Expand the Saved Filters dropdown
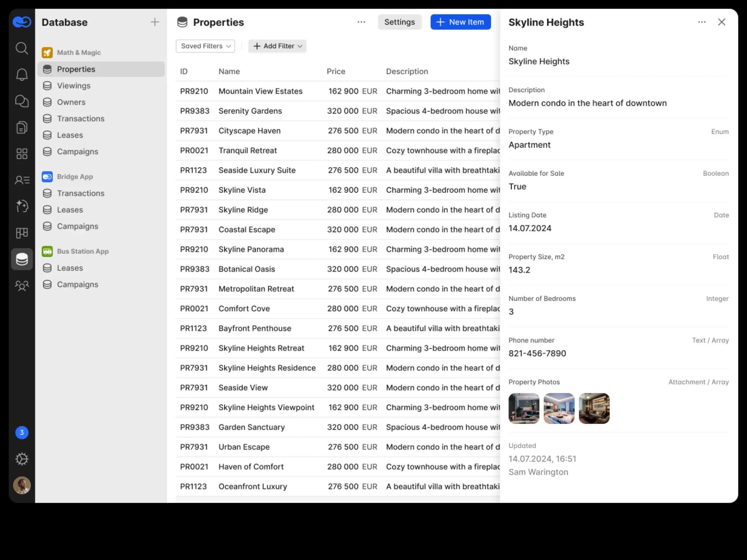 205,46
